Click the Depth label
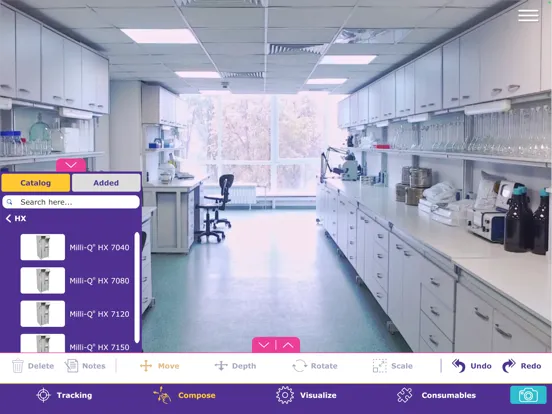 click(244, 366)
